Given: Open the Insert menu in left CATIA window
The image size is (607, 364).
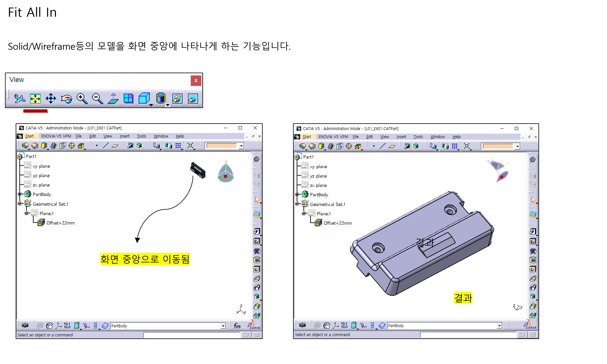Looking at the screenshot, I should tap(124, 136).
